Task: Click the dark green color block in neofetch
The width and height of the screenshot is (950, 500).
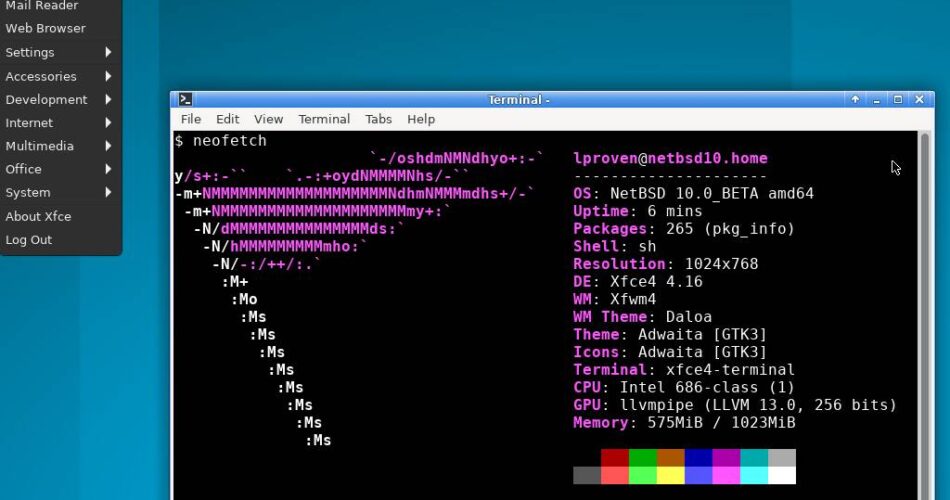Action: (x=643, y=458)
